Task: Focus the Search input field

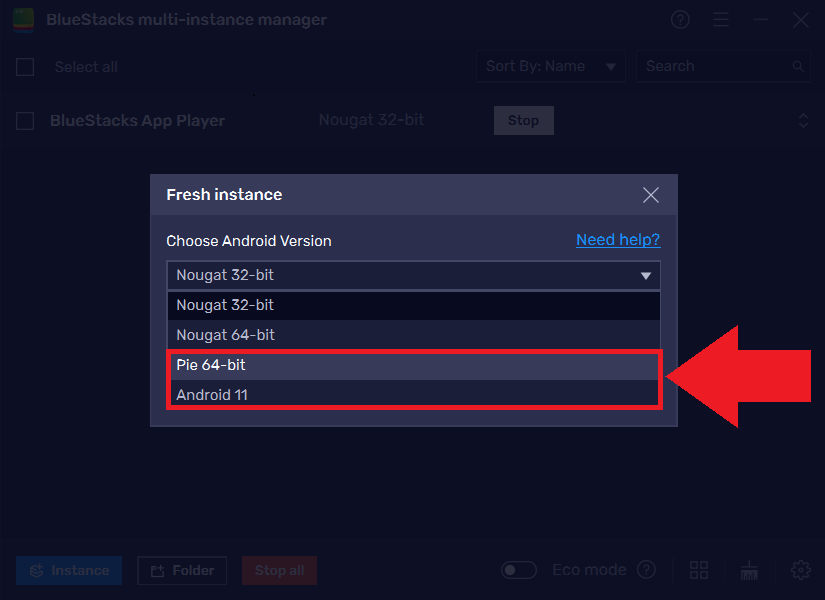Action: [723, 66]
